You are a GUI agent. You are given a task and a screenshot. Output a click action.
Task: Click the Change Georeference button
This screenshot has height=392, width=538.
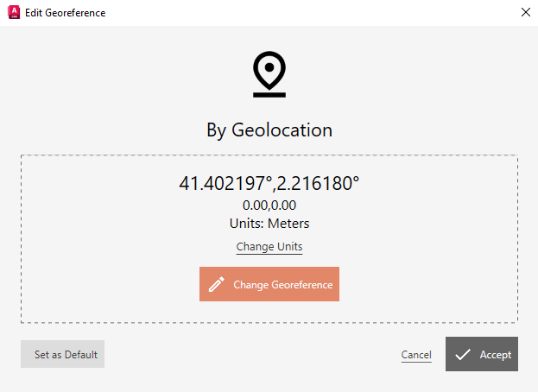(269, 284)
